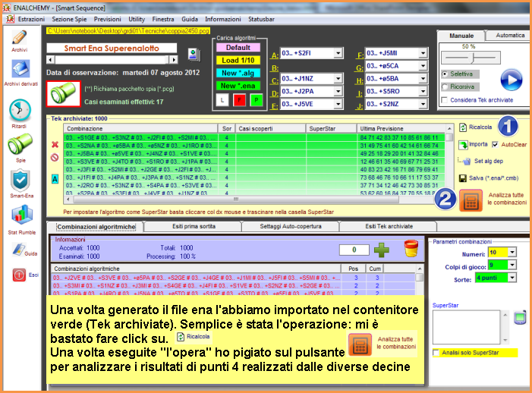Image resolution: width=532 pixels, height=393 pixels.
Task: Open algorithm A dropdown 03..+S2FI
Action: coord(338,53)
